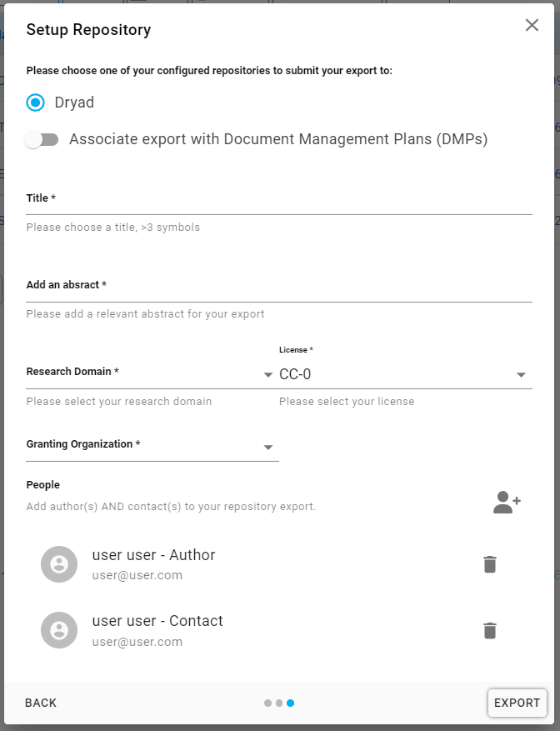Click the 'user user - Contact' text

(x=157, y=621)
